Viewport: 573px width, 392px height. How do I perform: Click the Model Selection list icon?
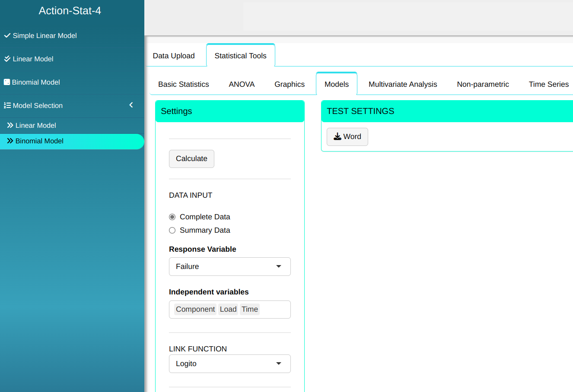tap(7, 106)
